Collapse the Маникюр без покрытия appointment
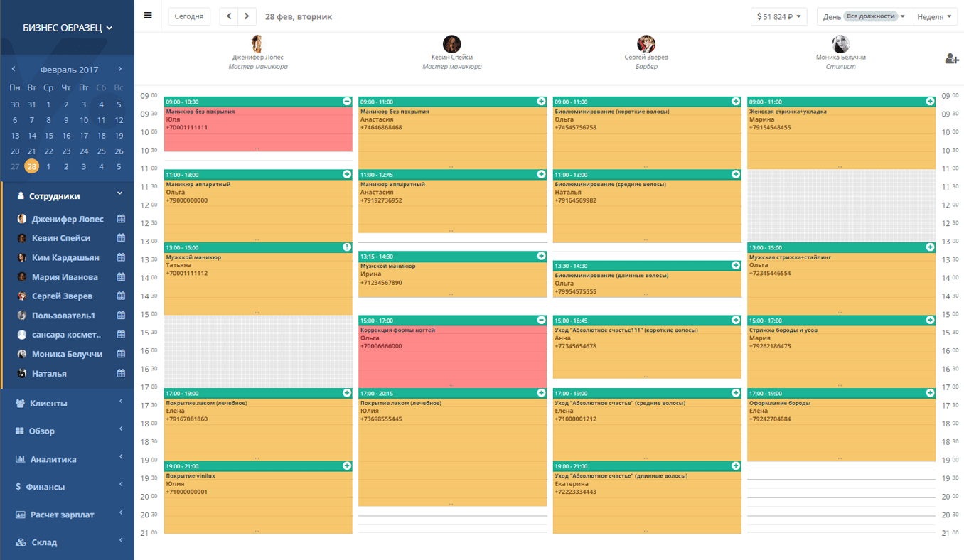This screenshot has height=560, width=964. [346, 101]
